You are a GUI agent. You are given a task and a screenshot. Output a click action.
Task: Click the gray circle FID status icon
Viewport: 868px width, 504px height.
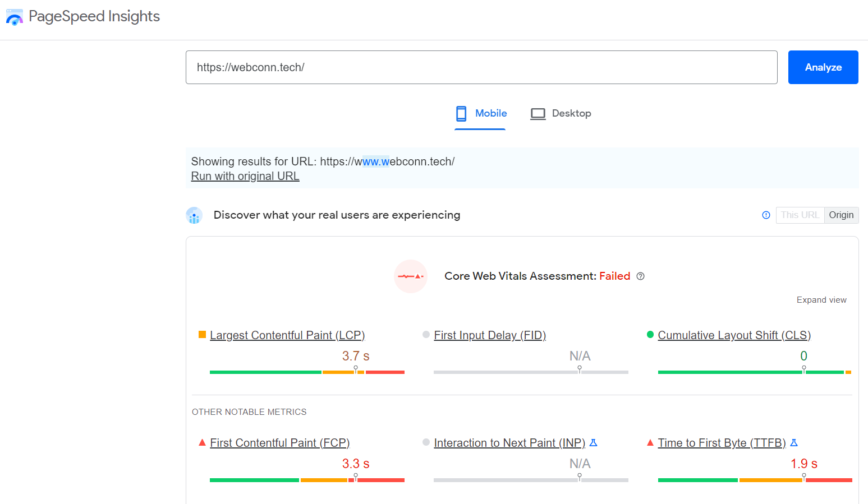pyautogui.click(x=426, y=335)
